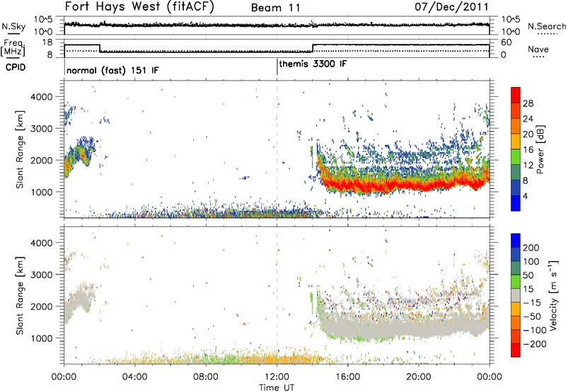Click the 'normal (fast) 151 IF' label
This screenshot has width=566, height=392.
click(x=112, y=70)
